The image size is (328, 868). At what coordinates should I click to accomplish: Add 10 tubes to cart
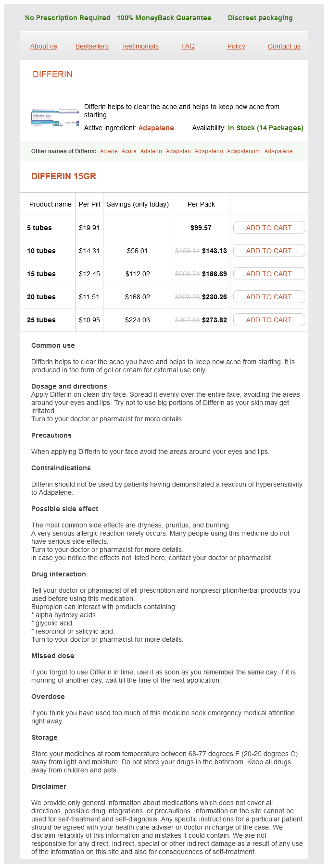point(269,251)
